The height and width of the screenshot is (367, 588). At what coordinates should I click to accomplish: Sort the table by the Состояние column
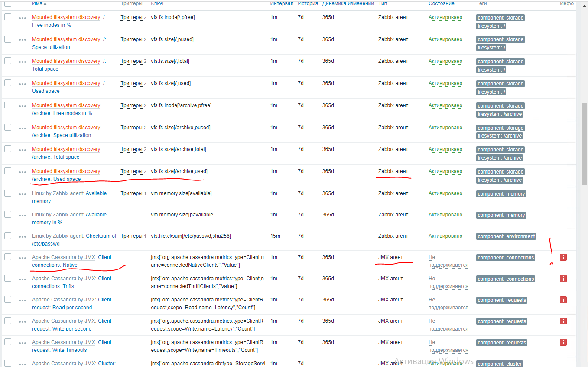pyautogui.click(x=442, y=3)
